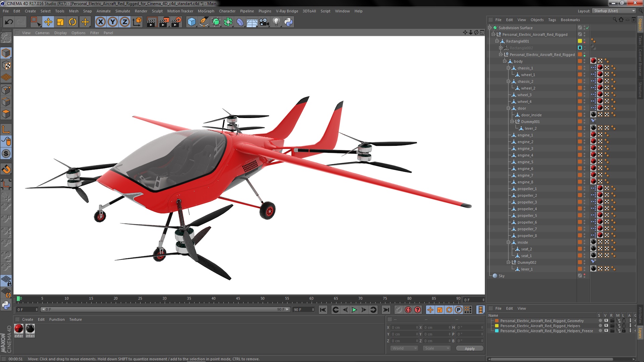The width and height of the screenshot is (644, 362).
Task: Go to end of animation
Action: pos(386,310)
